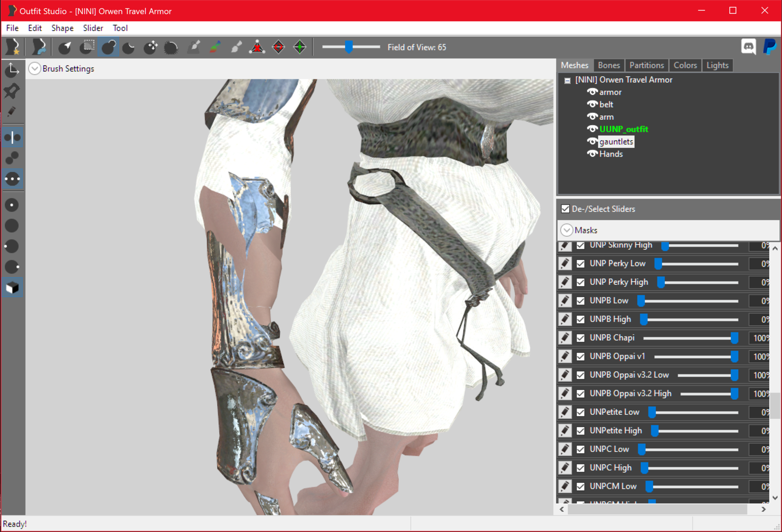
Task: Open the Edit menu
Action: coord(35,28)
